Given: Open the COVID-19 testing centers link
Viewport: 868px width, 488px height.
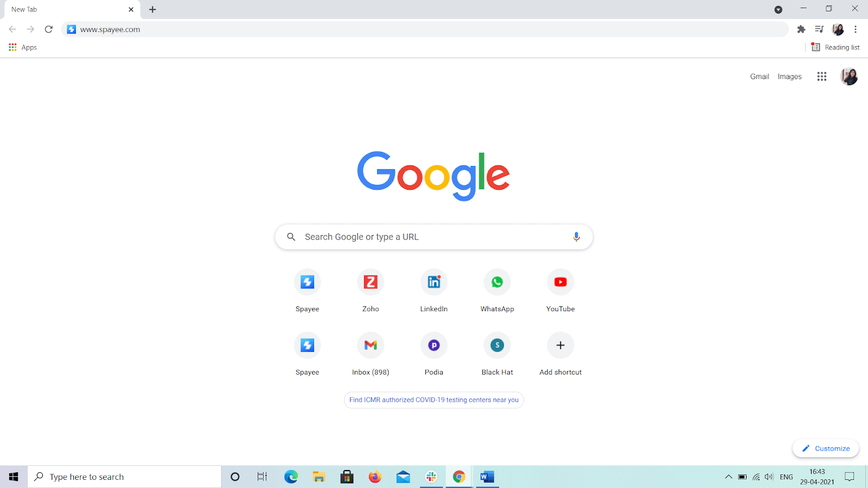Looking at the screenshot, I should 433,400.
